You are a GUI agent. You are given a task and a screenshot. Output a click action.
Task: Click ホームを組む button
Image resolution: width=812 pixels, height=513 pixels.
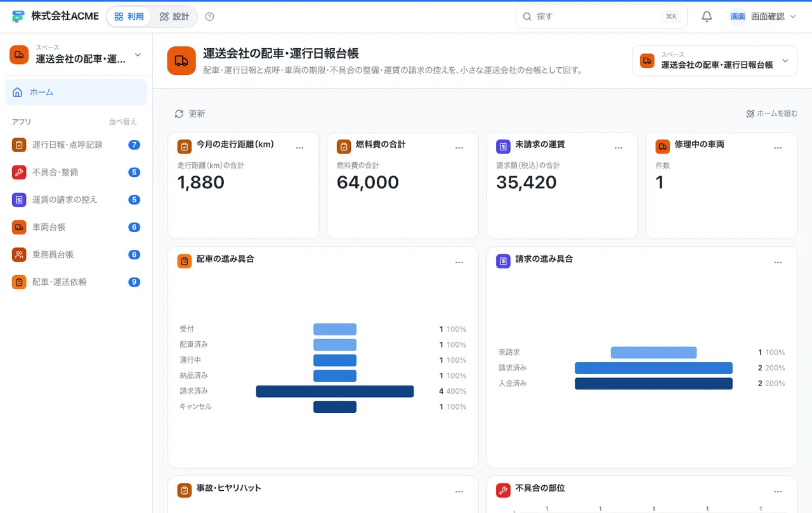771,114
